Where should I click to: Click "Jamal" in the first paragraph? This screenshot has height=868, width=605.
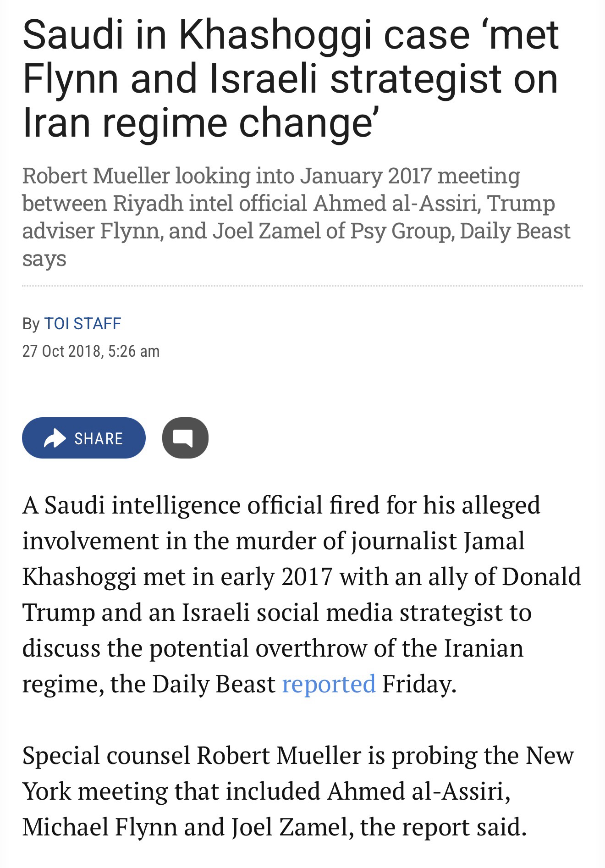494,541
